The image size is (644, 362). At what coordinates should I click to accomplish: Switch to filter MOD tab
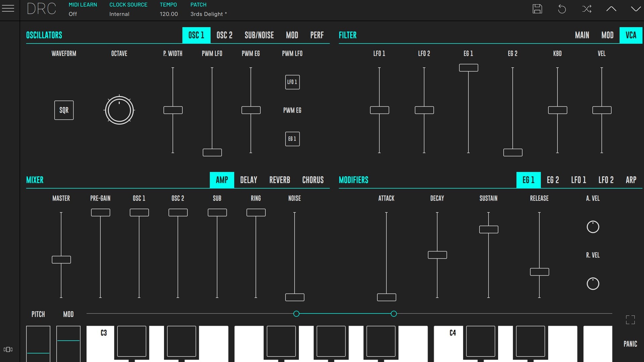point(607,35)
